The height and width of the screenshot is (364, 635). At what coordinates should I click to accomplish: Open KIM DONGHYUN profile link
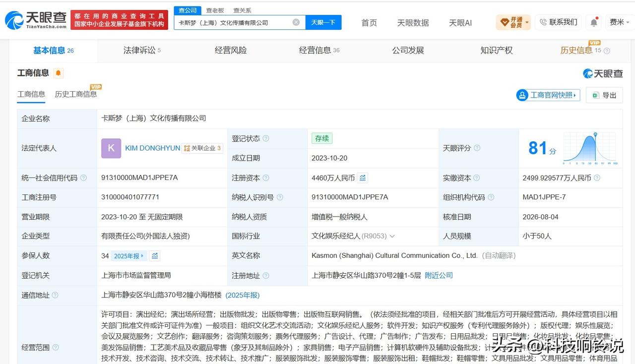[152, 148]
